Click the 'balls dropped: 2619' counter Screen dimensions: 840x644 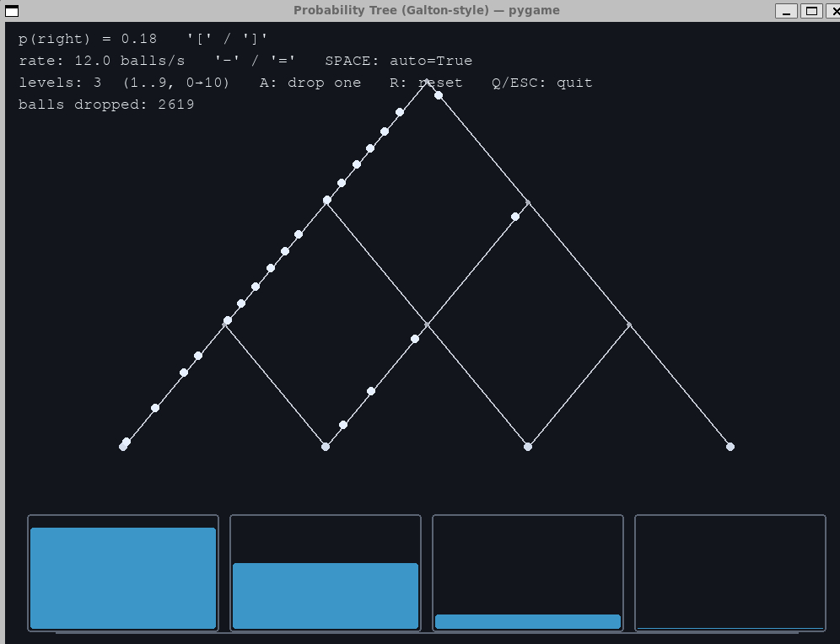point(106,105)
